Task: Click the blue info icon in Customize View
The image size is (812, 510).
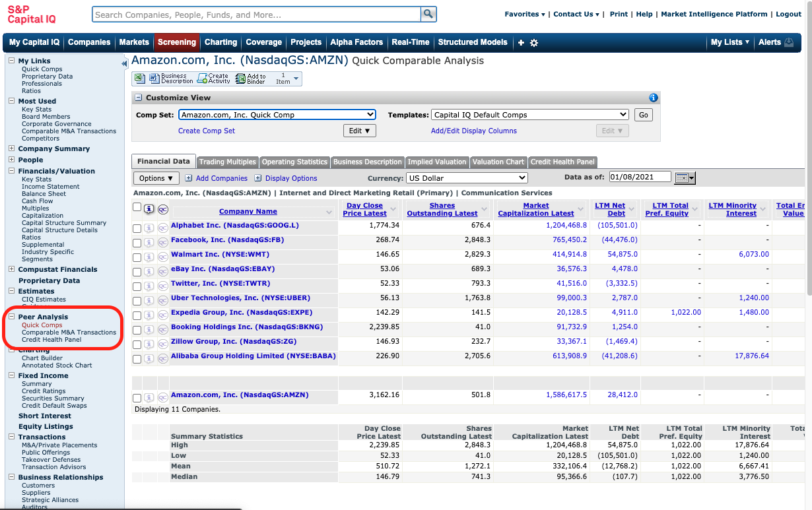Action: [653, 98]
